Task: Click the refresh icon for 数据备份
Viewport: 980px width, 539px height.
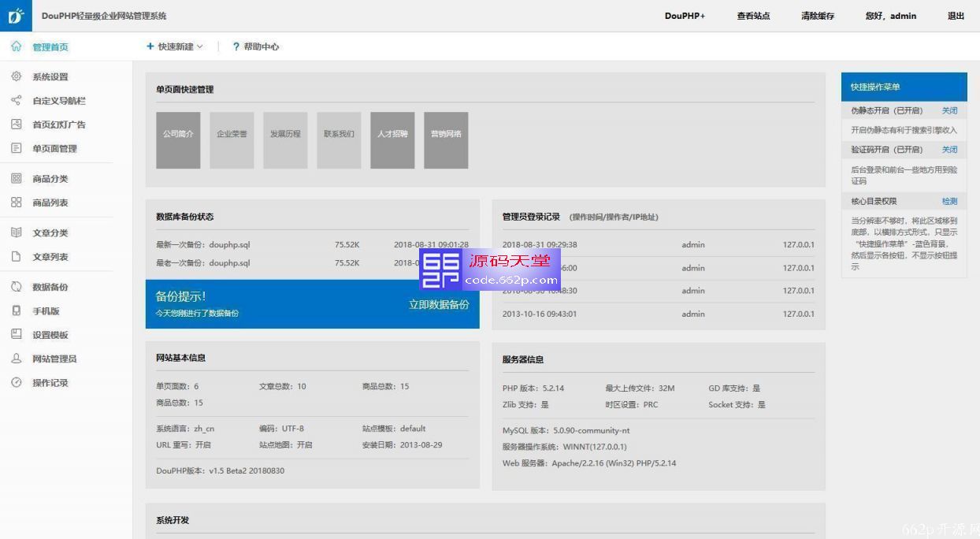Action: [x=16, y=287]
